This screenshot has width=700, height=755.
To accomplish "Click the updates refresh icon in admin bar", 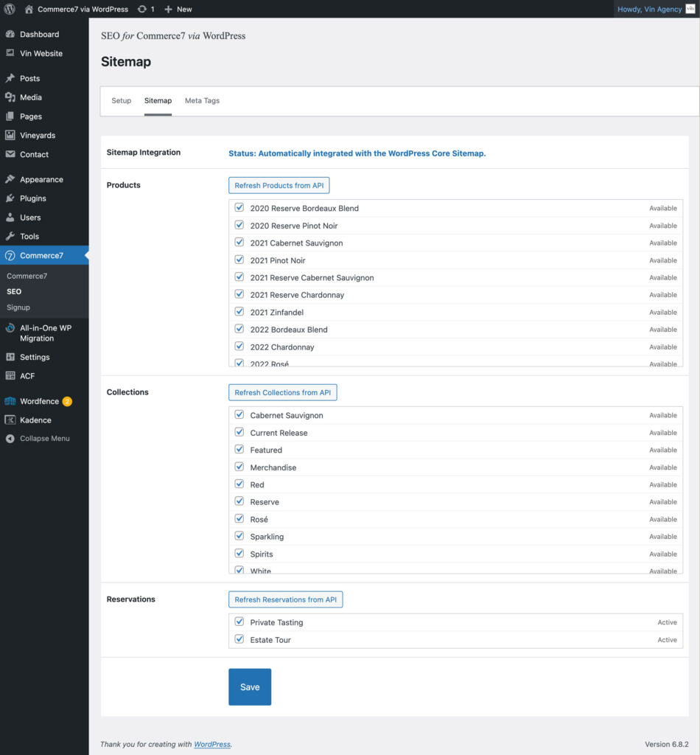I will (141, 9).
